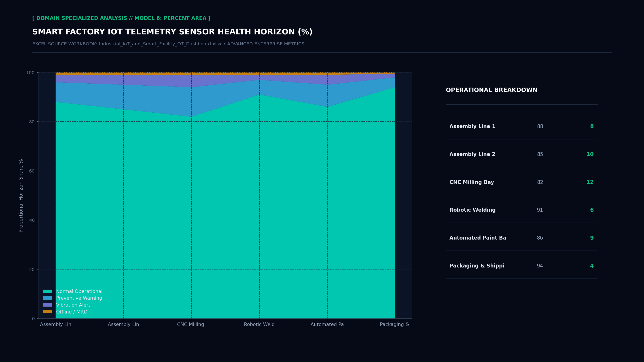Screen dimensions: 644x362
Task: Click the Offline / MRO legend color swatch
Action: [x=47, y=312]
